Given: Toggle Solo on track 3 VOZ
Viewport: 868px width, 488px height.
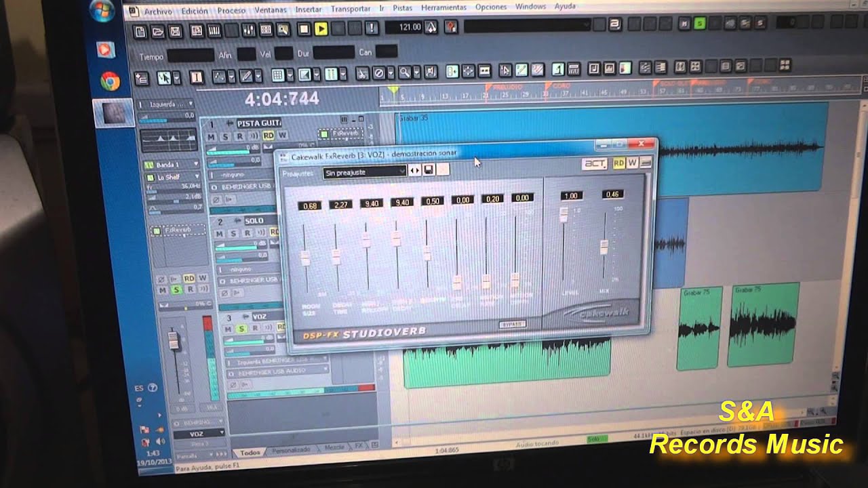Looking at the screenshot, I should 242,329.
